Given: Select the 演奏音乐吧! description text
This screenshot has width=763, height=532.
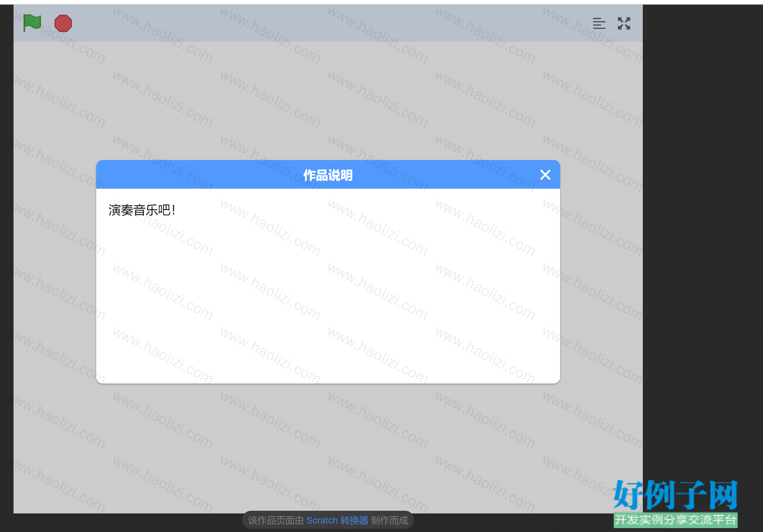Looking at the screenshot, I should (142, 210).
